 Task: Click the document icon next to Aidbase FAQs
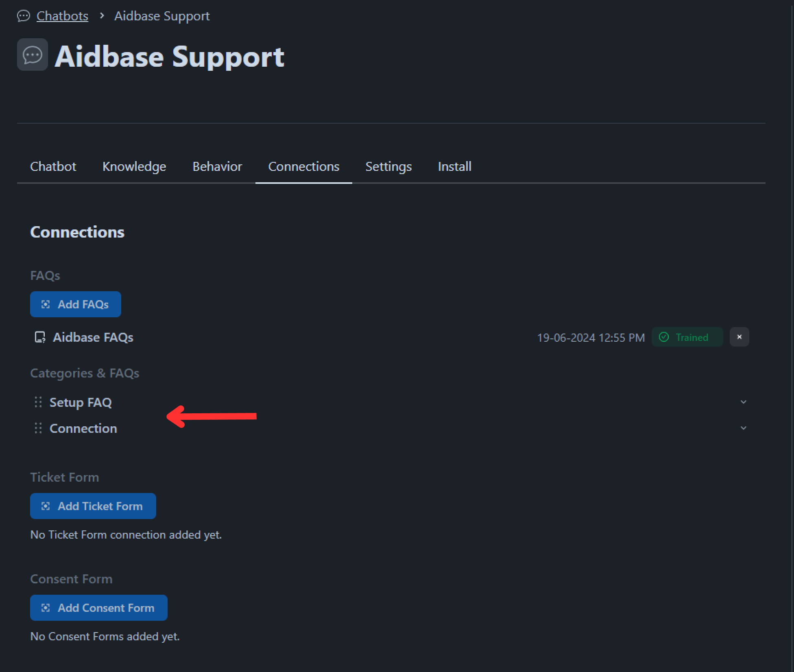tap(40, 337)
